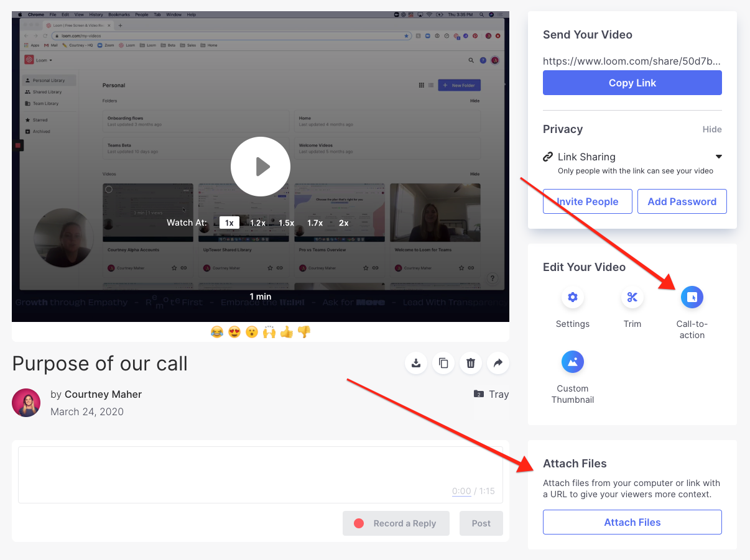This screenshot has width=750, height=560.
Task: Open Bookmarks menu in the recorded menu bar
Action: click(x=118, y=14)
